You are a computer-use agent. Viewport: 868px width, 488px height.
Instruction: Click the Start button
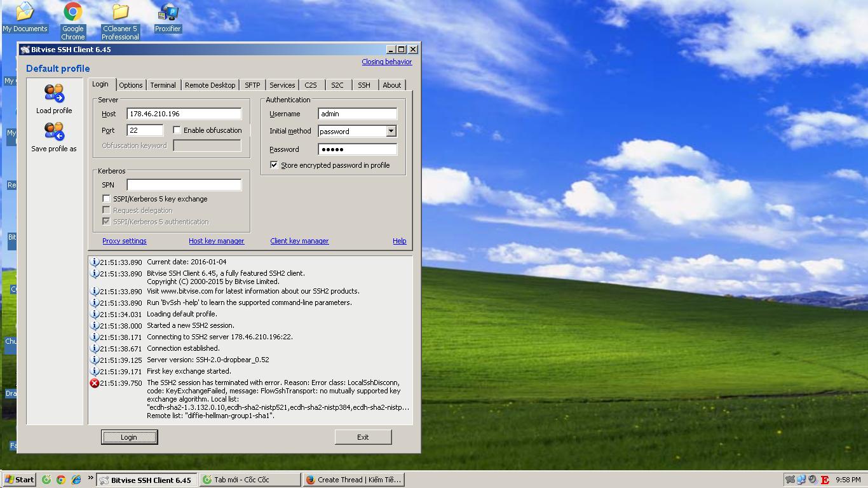19,480
